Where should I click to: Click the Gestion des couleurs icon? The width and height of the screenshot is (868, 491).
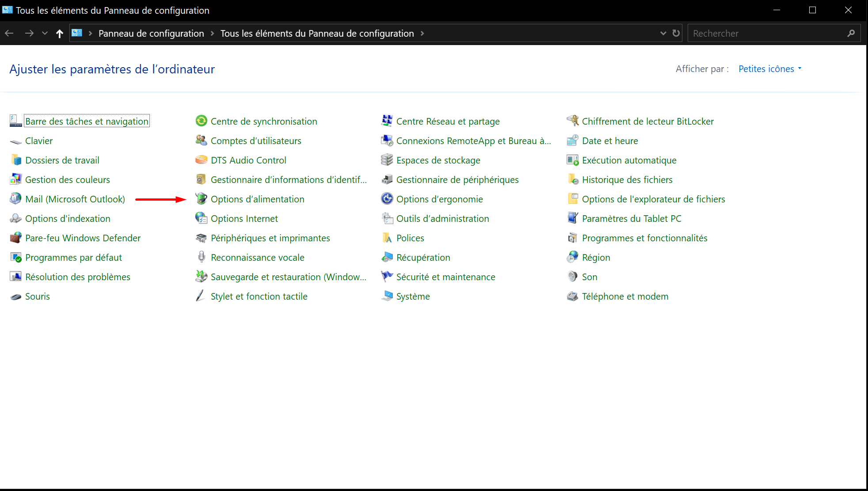[x=15, y=179]
